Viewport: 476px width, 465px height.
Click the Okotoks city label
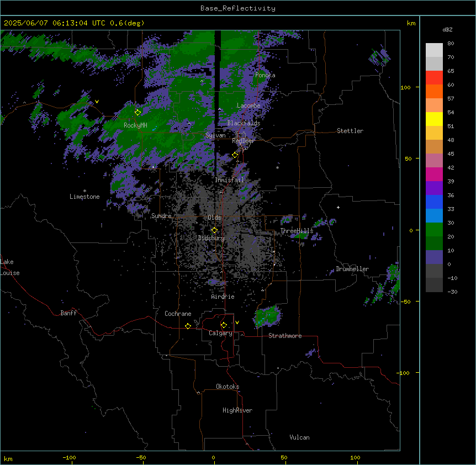click(228, 387)
